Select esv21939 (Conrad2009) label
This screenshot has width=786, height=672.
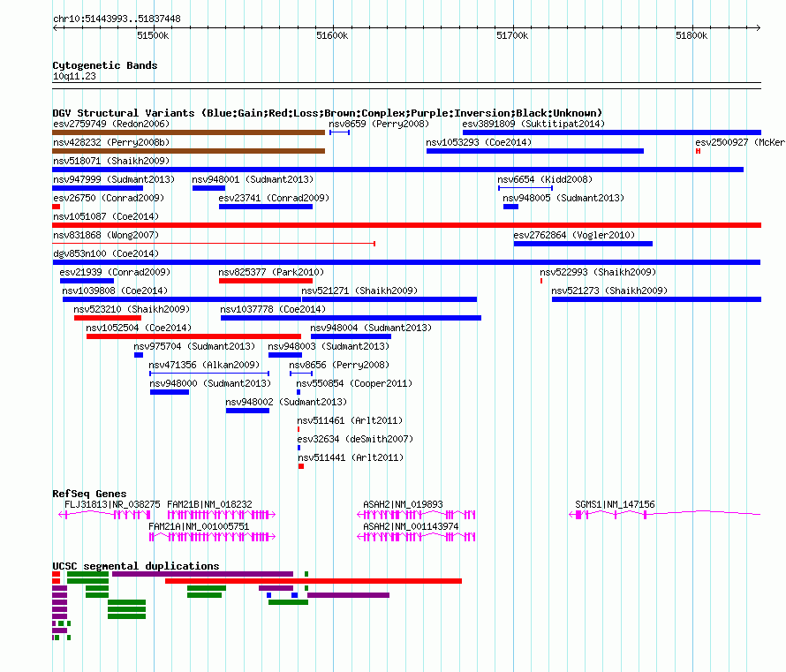115,272
